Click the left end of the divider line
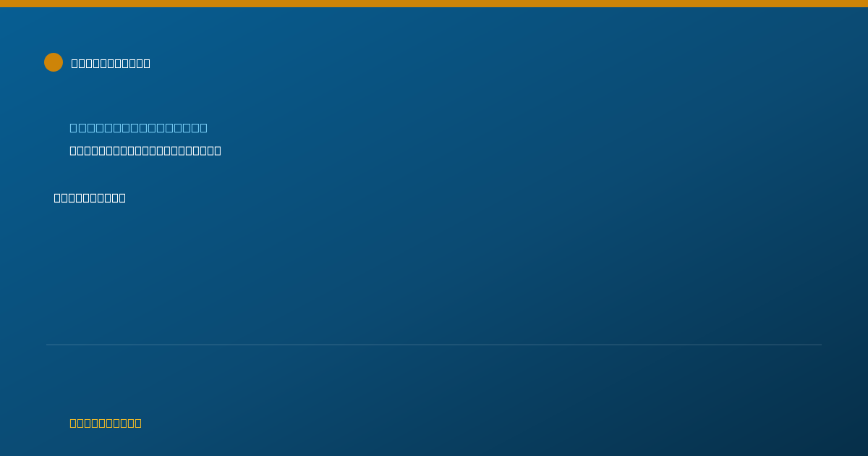 [48, 345]
